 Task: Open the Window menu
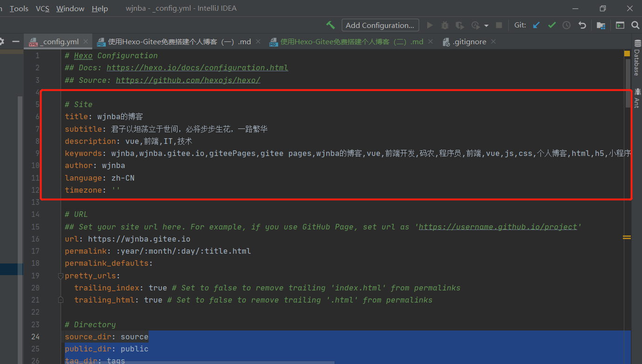70,8
